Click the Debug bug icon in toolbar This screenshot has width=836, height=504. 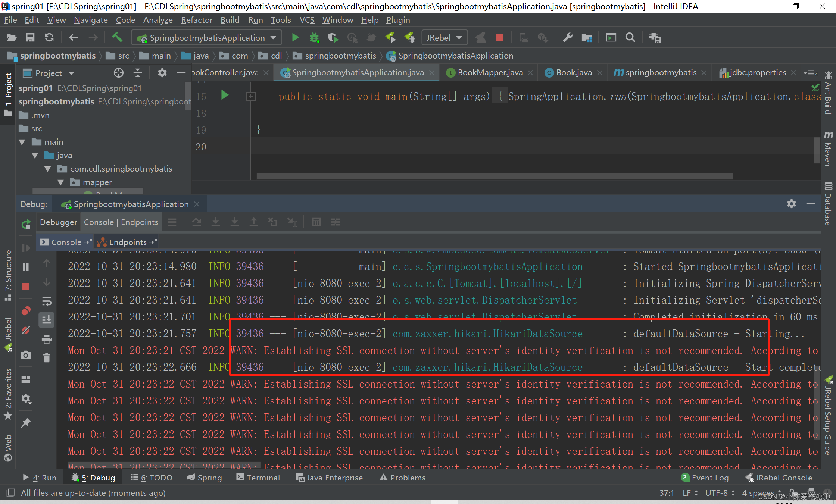[314, 37]
